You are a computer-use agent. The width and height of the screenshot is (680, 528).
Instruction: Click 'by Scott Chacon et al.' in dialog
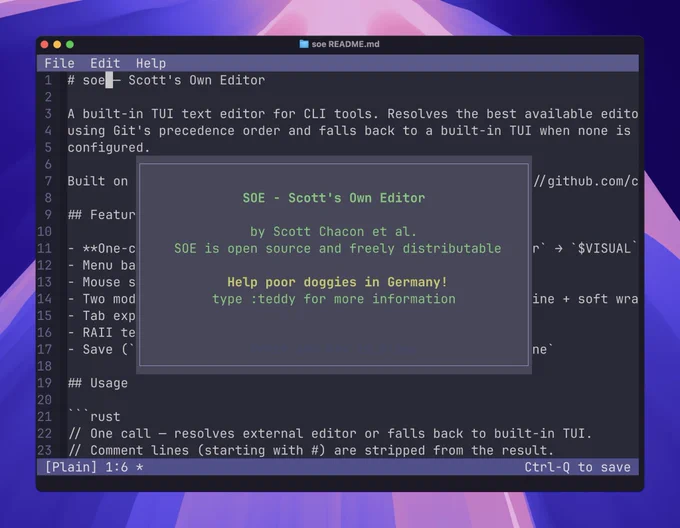pos(333,231)
